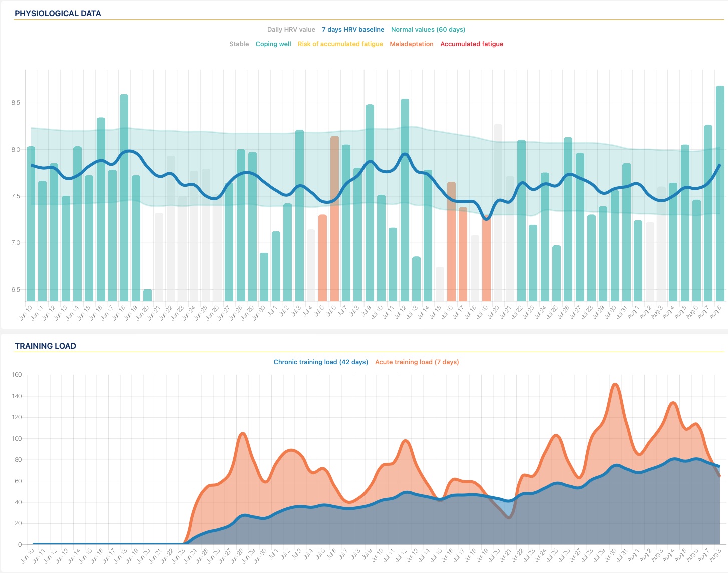Select the tall Aug 8 HRV bar
The height and width of the screenshot is (573, 728).
(720, 195)
